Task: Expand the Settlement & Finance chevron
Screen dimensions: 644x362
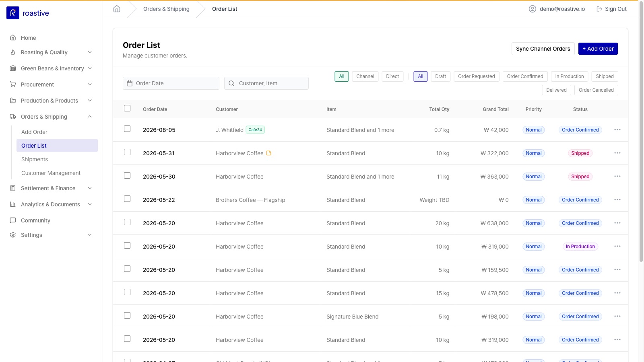Action: (90, 188)
